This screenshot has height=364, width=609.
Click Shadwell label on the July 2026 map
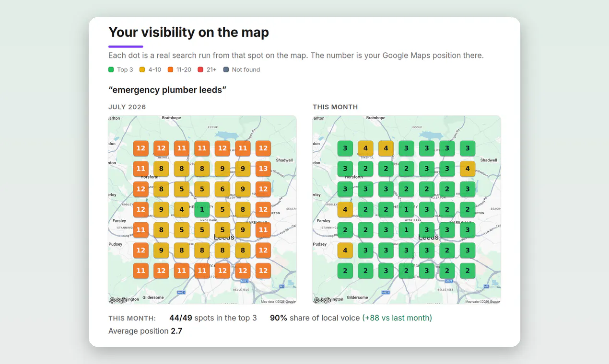click(284, 160)
